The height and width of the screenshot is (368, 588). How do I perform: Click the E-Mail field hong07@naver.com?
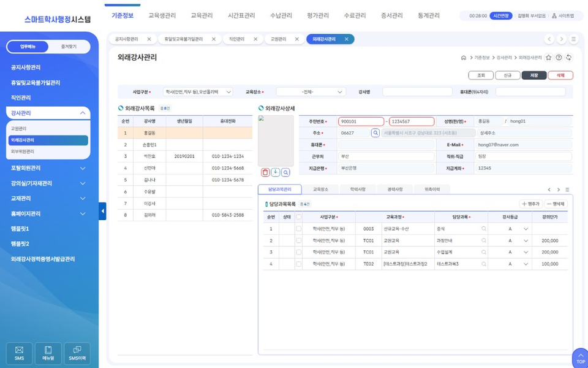(523, 145)
